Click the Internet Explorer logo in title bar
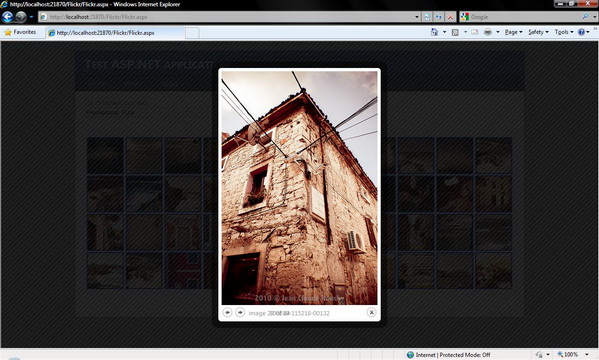This screenshot has width=599, height=360. 4,4
